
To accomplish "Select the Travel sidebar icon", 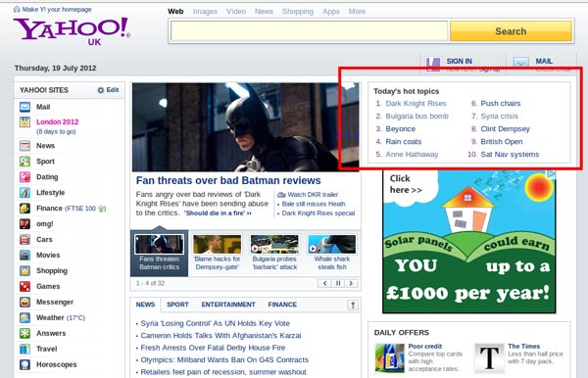I will pos(25,350).
